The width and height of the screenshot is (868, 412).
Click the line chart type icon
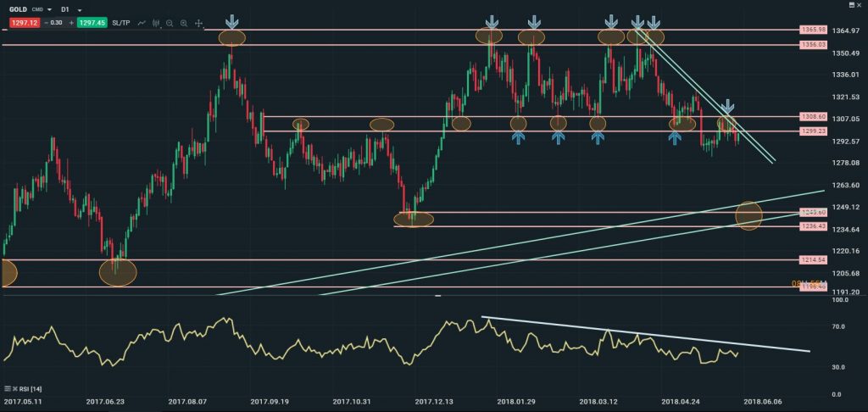[142, 23]
